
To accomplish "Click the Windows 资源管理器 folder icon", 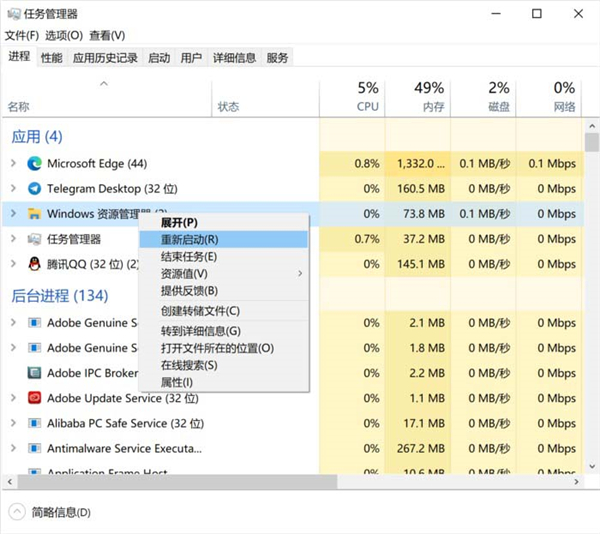I will click(x=35, y=213).
